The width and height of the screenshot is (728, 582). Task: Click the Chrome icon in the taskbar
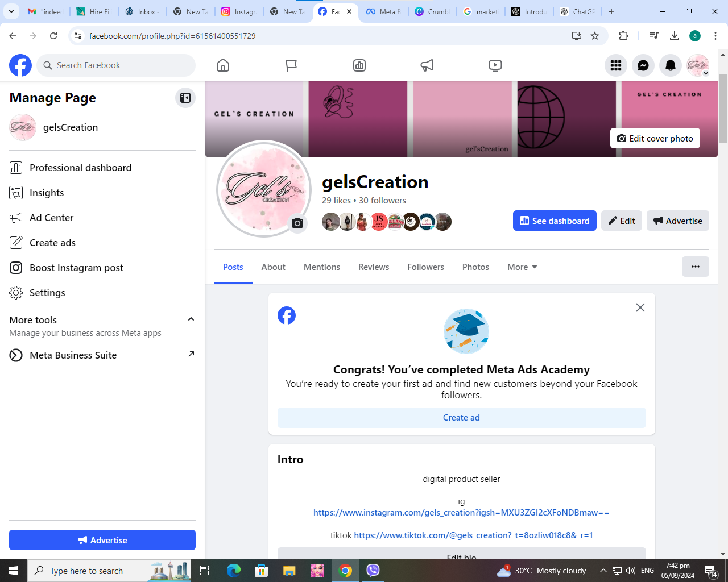pyautogui.click(x=345, y=571)
